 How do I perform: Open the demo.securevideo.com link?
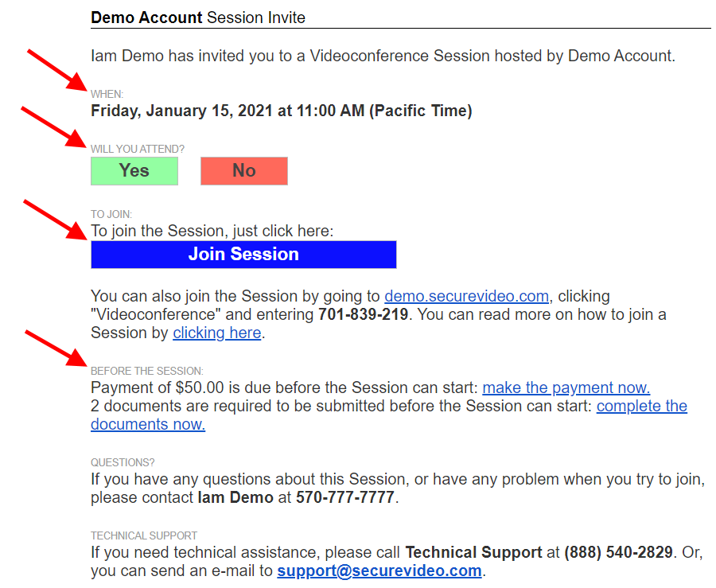pyautogui.click(x=466, y=297)
